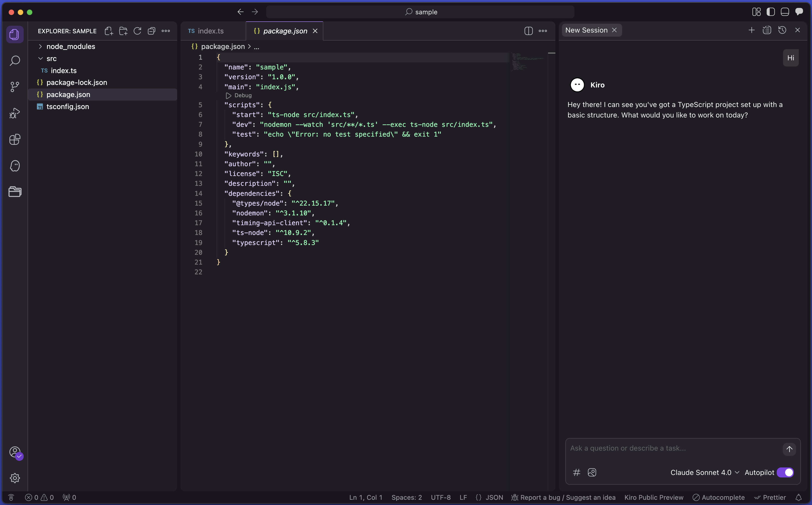Collapse all folders in Explorer
This screenshot has height=505, width=812.
[x=152, y=31]
